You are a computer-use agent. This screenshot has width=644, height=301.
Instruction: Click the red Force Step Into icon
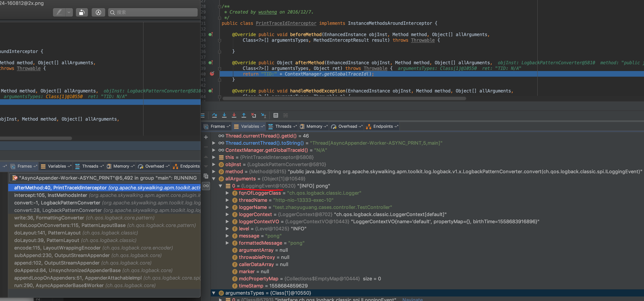coord(234,115)
